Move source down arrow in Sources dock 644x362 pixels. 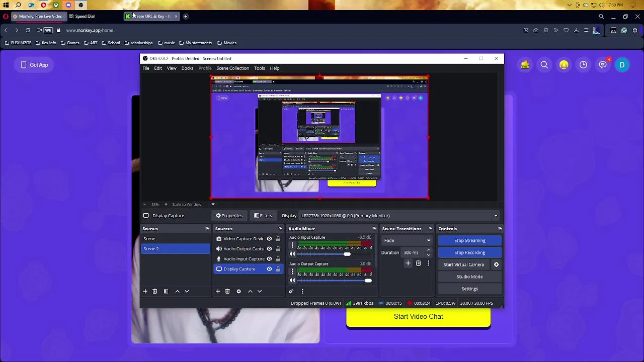(260, 291)
